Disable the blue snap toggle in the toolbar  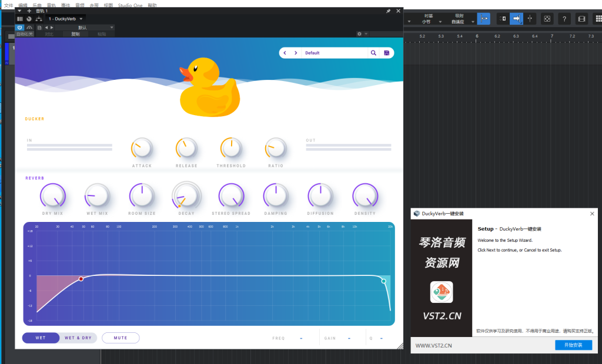[x=484, y=18]
